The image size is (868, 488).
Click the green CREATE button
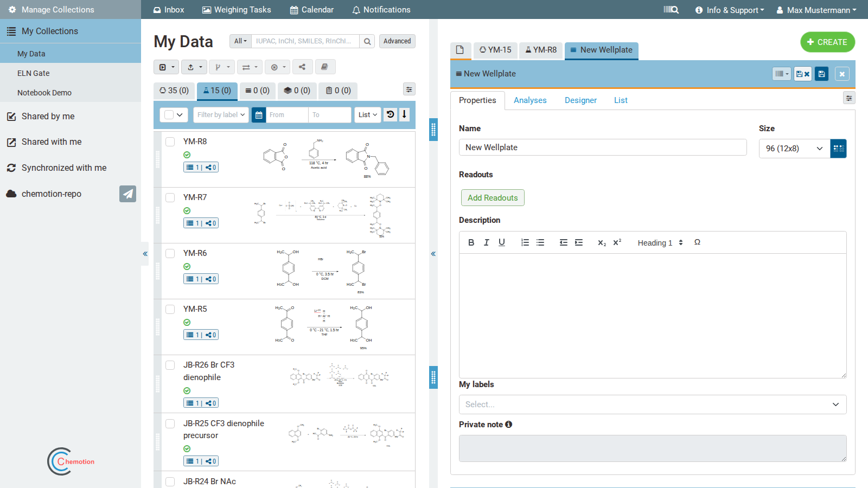(x=827, y=42)
